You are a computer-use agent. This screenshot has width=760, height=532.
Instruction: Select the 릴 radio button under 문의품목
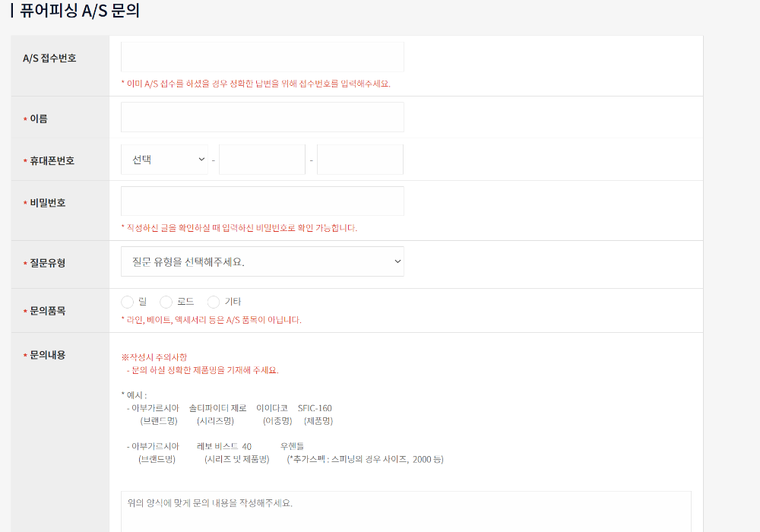tap(127, 302)
